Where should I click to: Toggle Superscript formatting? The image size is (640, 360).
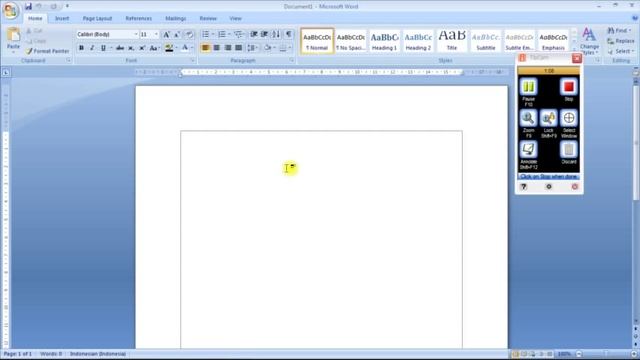point(142,48)
